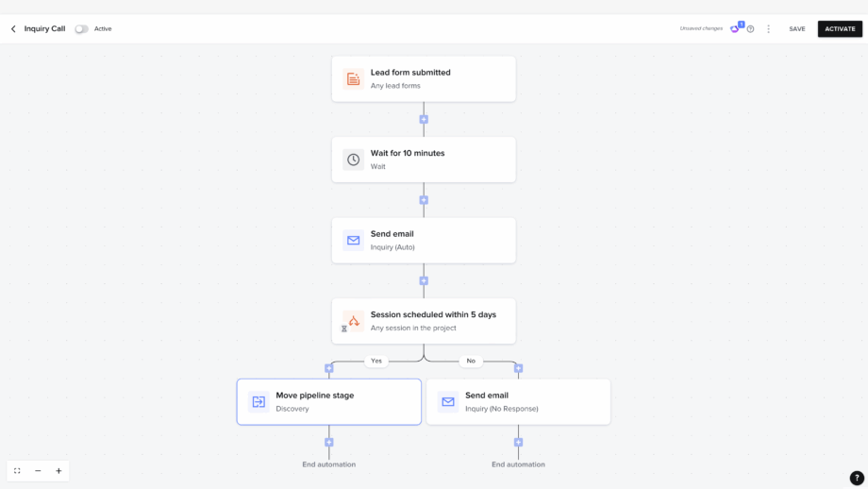Image resolution: width=868 pixels, height=489 pixels.
Task: Add a step below Lead form submitted
Action: (424, 120)
